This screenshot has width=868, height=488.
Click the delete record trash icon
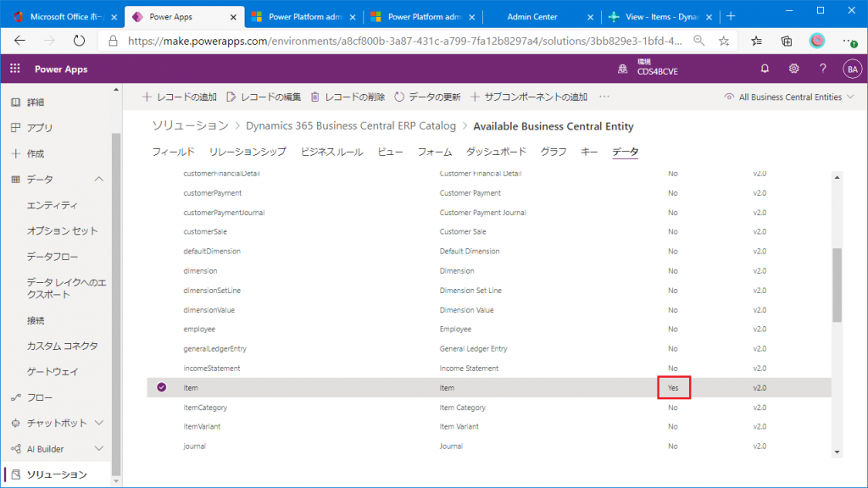(x=315, y=97)
